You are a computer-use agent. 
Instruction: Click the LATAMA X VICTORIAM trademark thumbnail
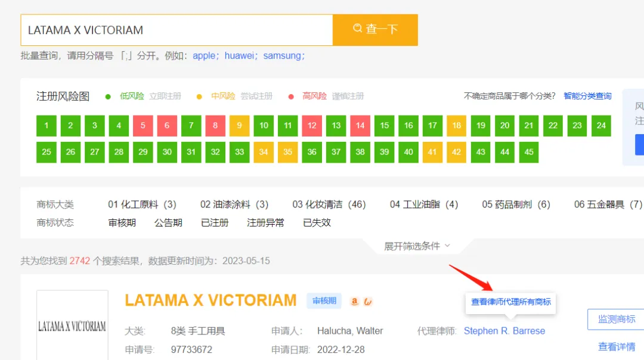pos(72,325)
